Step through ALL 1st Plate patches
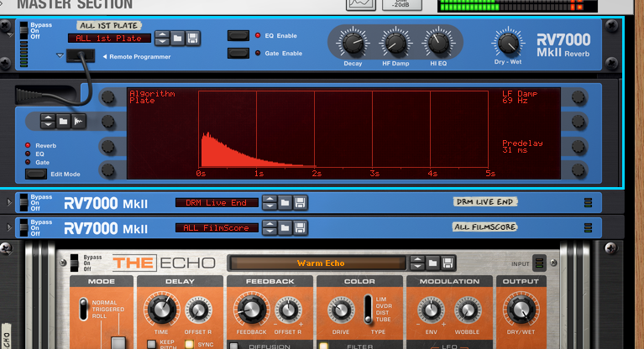 (162, 39)
